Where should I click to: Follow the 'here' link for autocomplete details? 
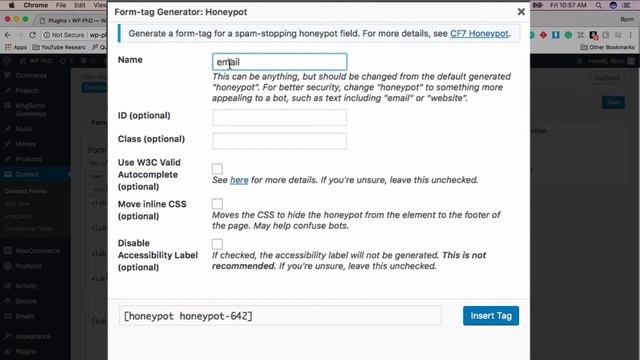tap(239, 180)
